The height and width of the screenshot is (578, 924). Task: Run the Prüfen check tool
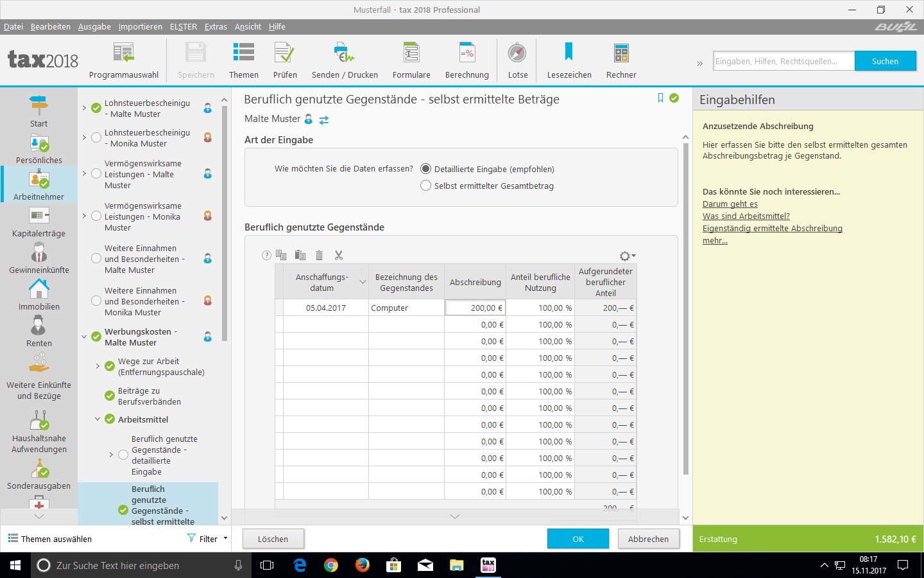[285, 61]
